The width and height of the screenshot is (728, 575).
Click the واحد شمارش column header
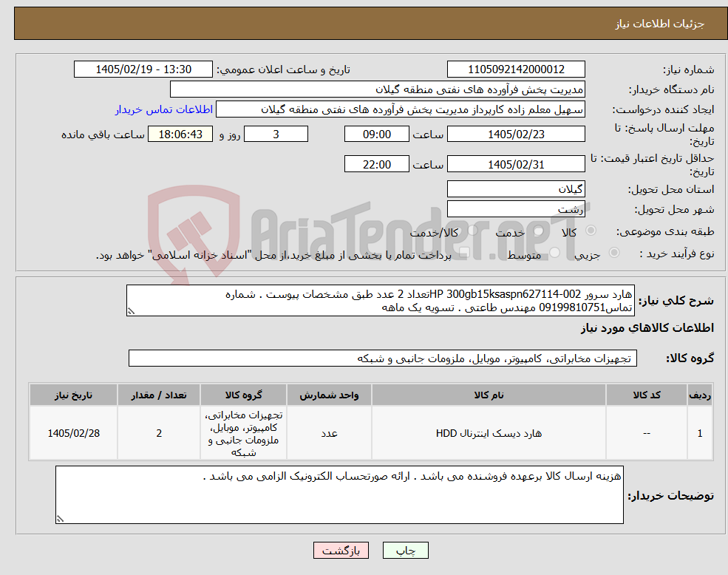pyautogui.click(x=329, y=395)
